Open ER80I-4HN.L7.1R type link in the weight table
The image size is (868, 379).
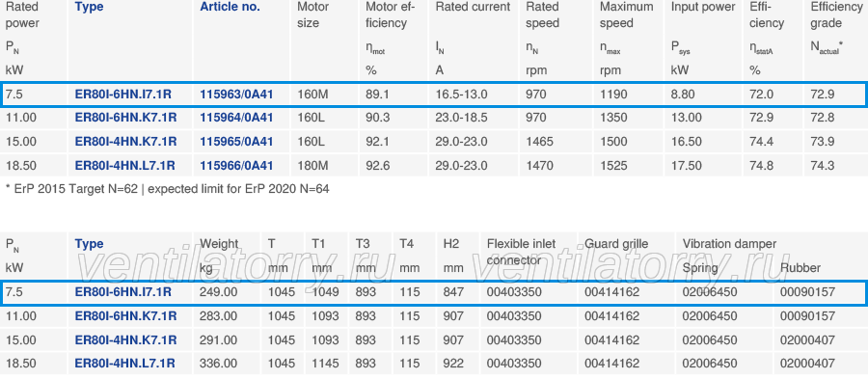point(125,364)
